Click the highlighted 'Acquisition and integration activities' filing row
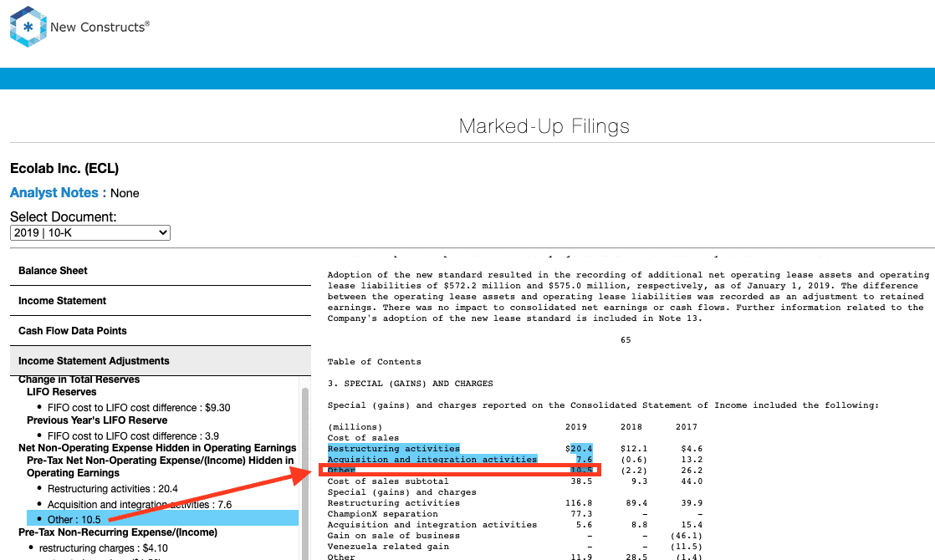This screenshot has width=935, height=560. click(x=432, y=460)
